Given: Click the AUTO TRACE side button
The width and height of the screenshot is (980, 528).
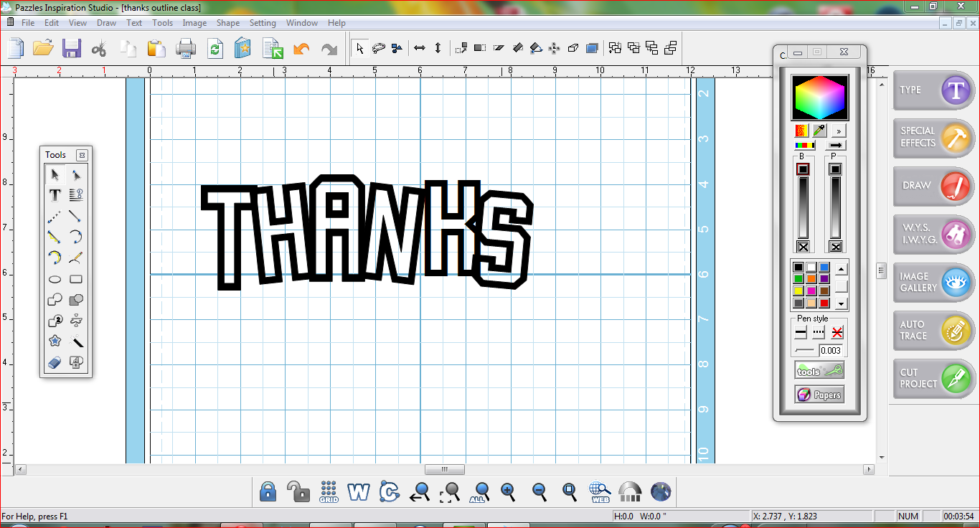Looking at the screenshot, I should pos(934,330).
